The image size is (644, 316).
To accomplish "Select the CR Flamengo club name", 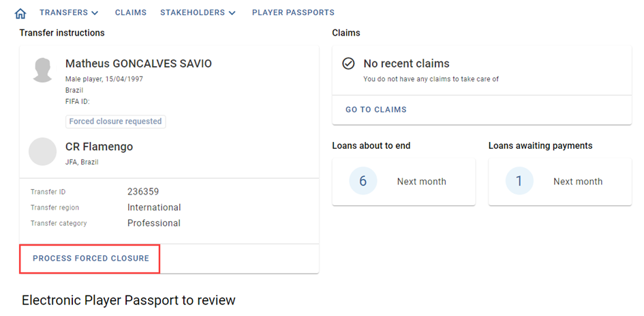I will (99, 147).
